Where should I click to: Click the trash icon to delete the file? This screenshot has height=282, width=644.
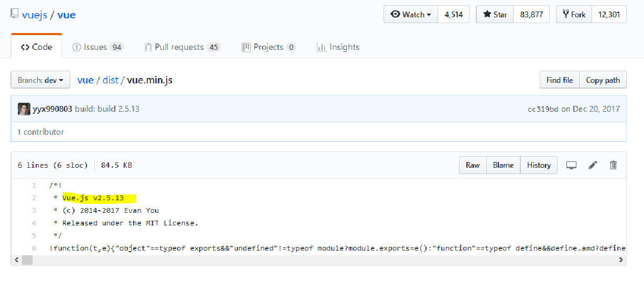pyautogui.click(x=613, y=165)
